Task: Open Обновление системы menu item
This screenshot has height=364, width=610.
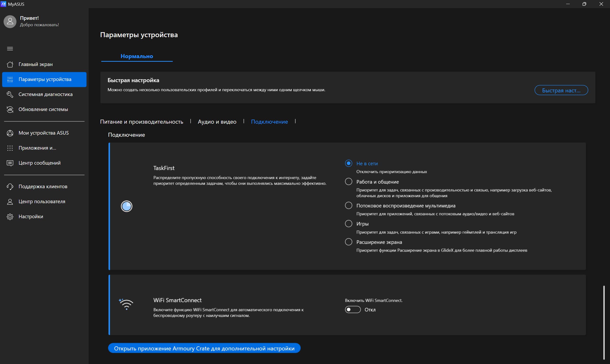Action: [x=44, y=109]
